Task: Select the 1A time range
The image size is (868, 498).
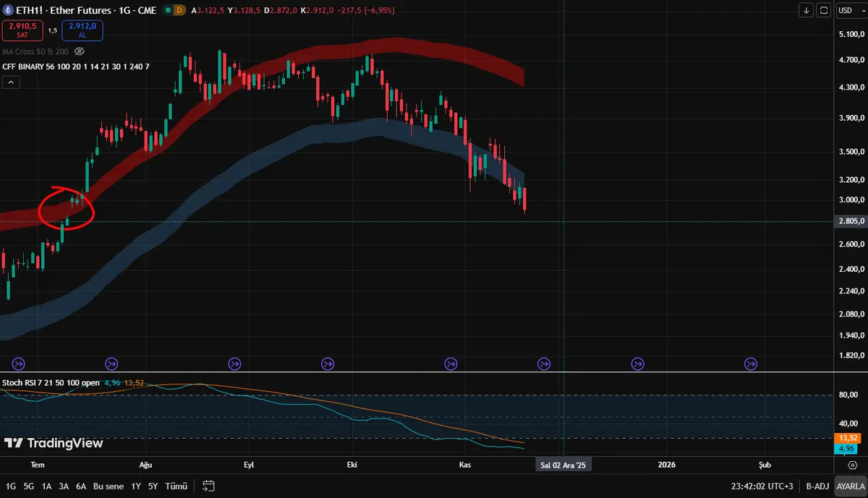Action: (x=47, y=486)
